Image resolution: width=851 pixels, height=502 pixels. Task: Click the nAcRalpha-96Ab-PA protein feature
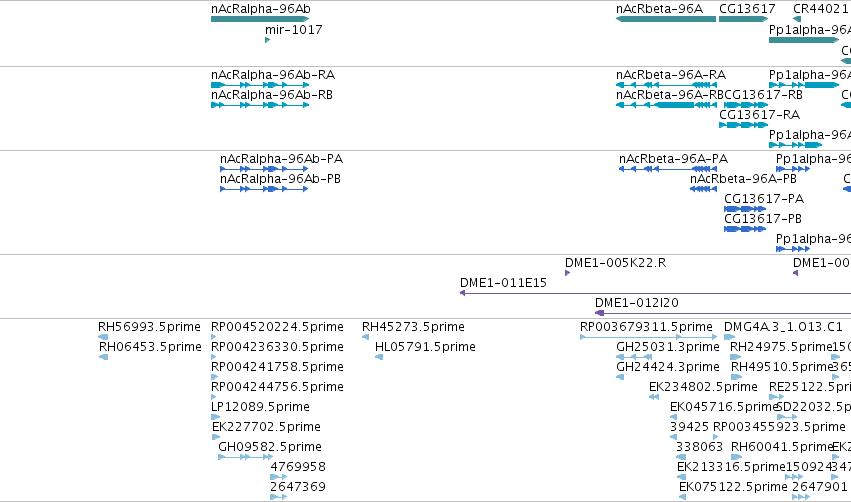point(264,169)
